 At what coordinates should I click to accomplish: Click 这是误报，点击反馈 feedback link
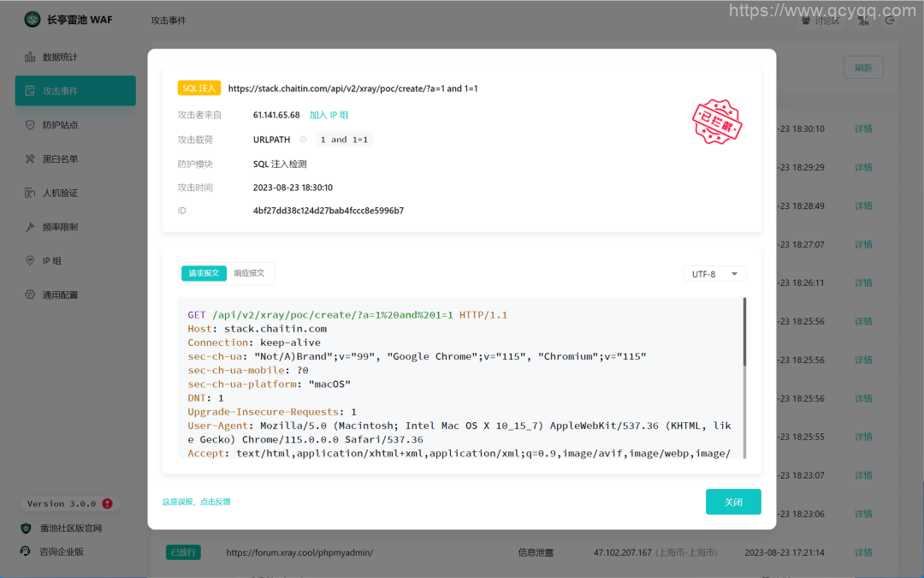197,502
